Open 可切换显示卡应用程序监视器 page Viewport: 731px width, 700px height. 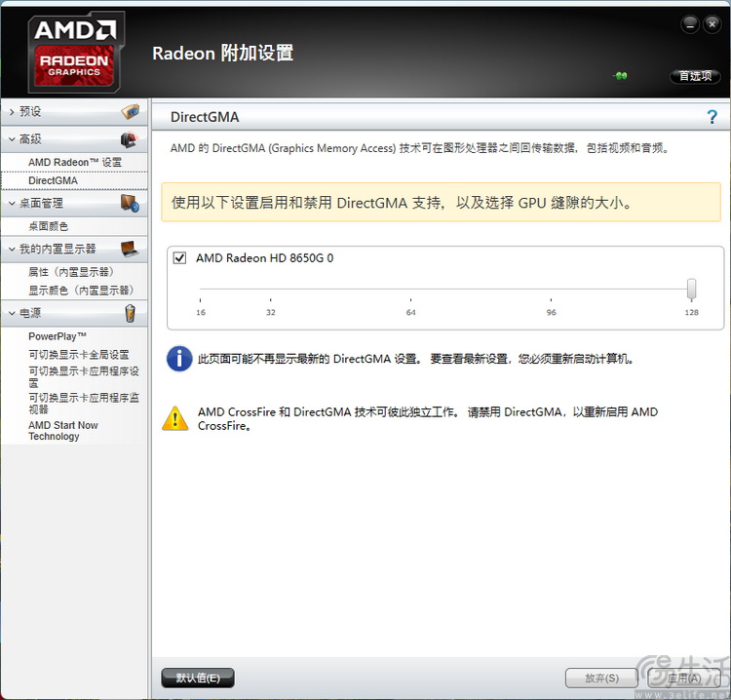coord(84,404)
